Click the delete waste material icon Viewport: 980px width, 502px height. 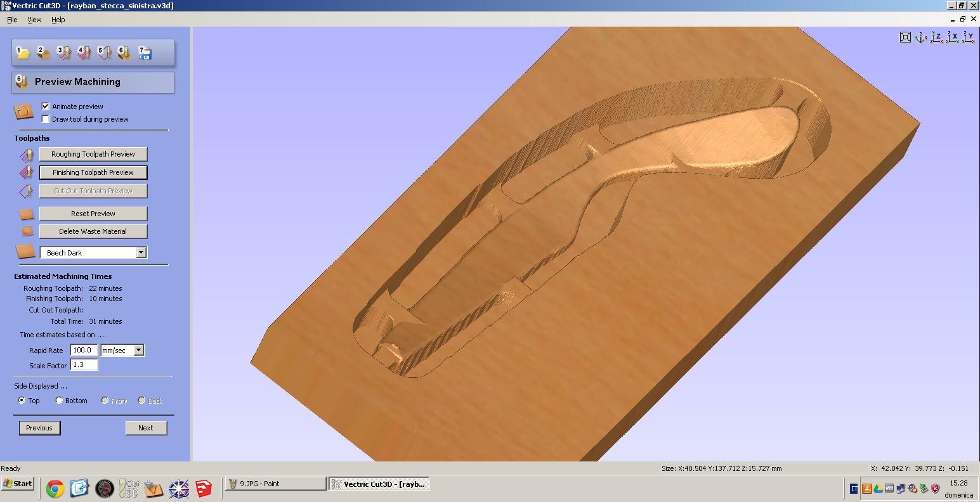coord(27,231)
